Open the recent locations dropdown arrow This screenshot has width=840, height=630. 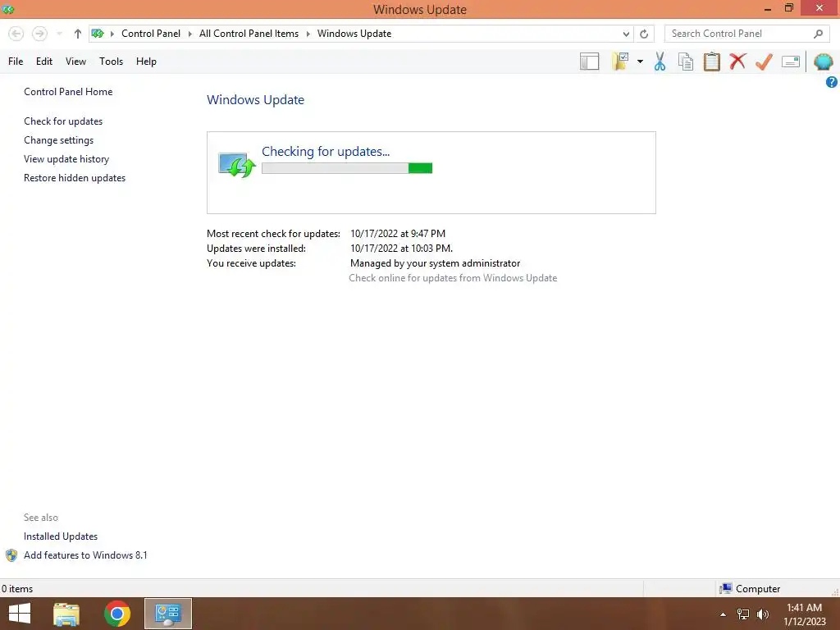pos(59,34)
